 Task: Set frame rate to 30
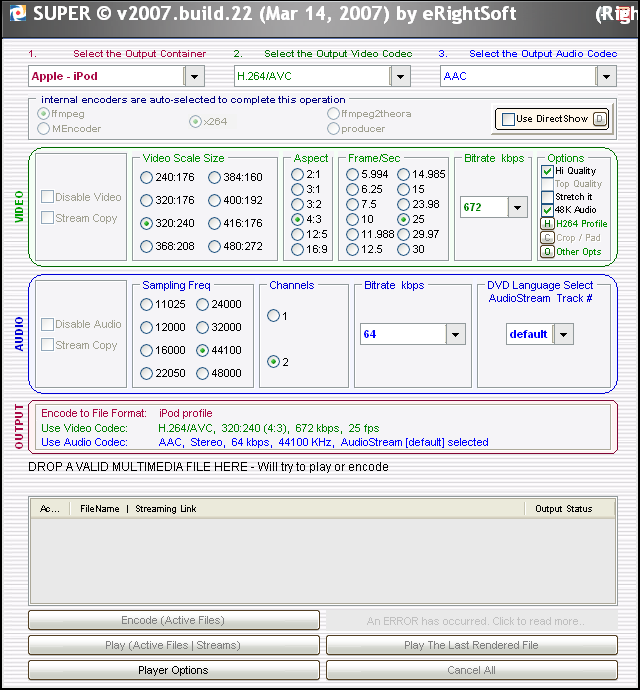point(403,250)
